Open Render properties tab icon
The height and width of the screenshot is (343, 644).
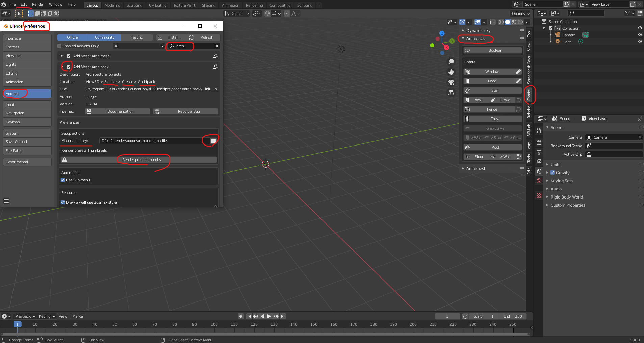click(539, 142)
